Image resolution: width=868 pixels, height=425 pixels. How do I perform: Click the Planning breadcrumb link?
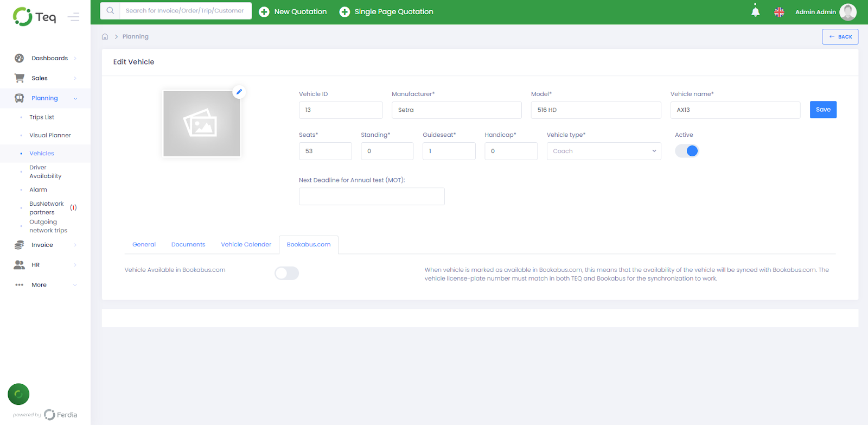pos(136,37)
